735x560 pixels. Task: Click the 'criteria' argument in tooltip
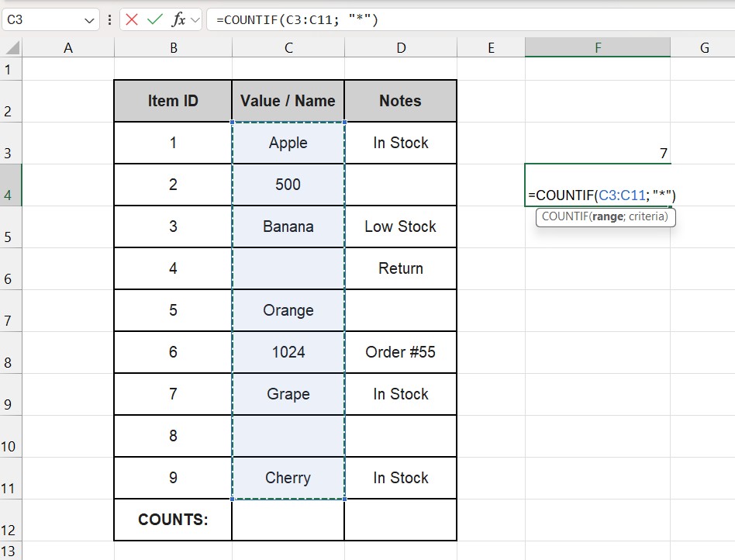click(647, 217)
